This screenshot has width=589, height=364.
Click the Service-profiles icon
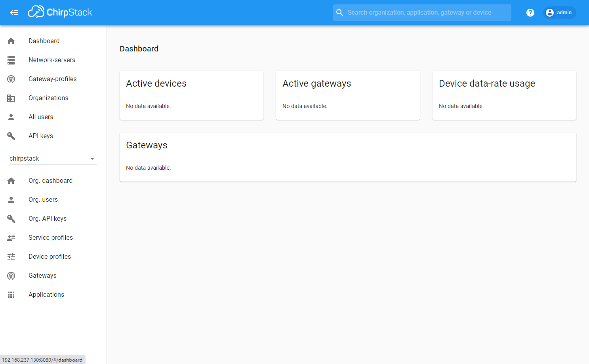(11, 238)
